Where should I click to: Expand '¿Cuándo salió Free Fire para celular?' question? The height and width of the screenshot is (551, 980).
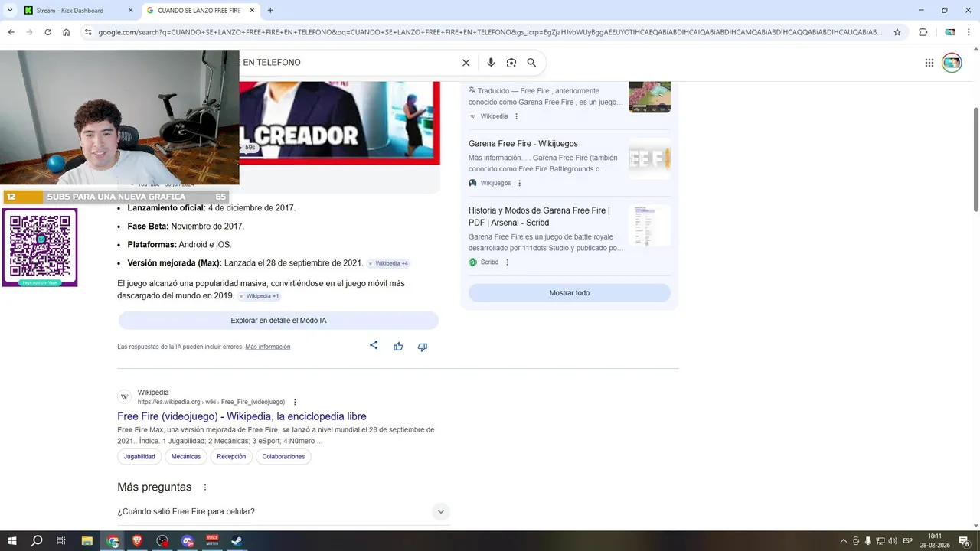283,511
